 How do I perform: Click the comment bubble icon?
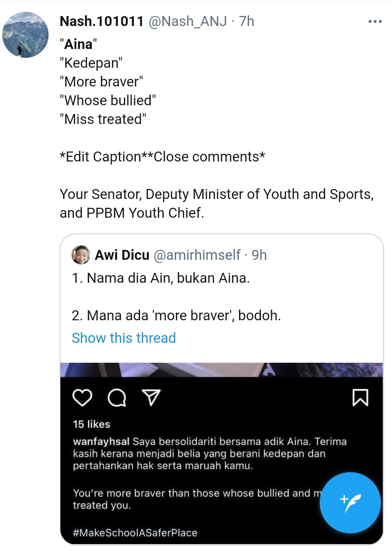(x=117, y=398)
